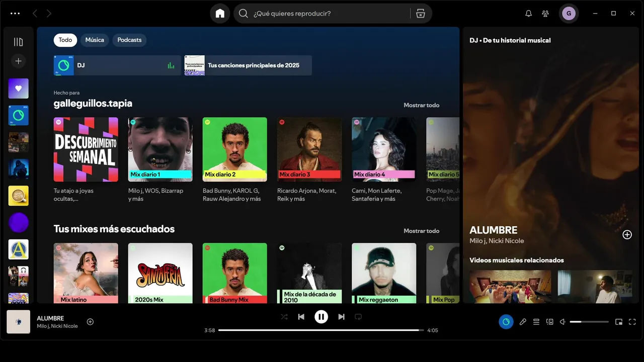Screen dimensions: 644x362
Task: Open the Mix reggaeton card
Action: [x=384, y=273]
